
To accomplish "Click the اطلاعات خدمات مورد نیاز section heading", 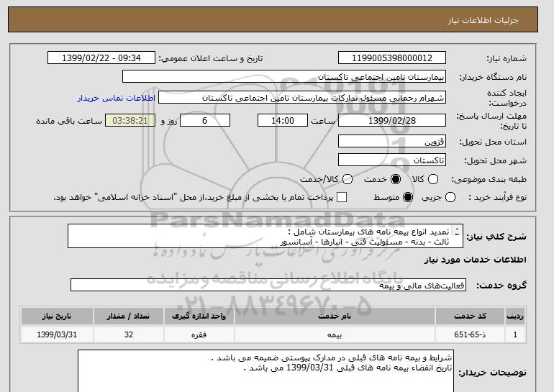I will pyautogui.click(x=475, y=260).
